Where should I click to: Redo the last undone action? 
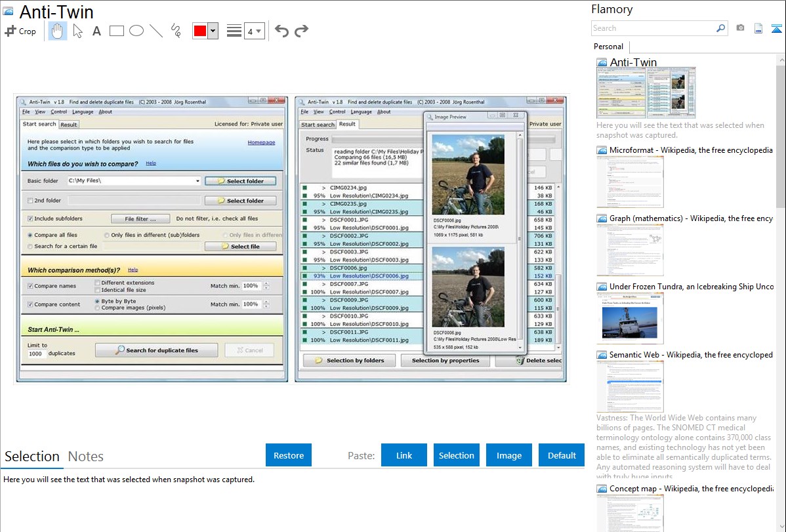301,31
